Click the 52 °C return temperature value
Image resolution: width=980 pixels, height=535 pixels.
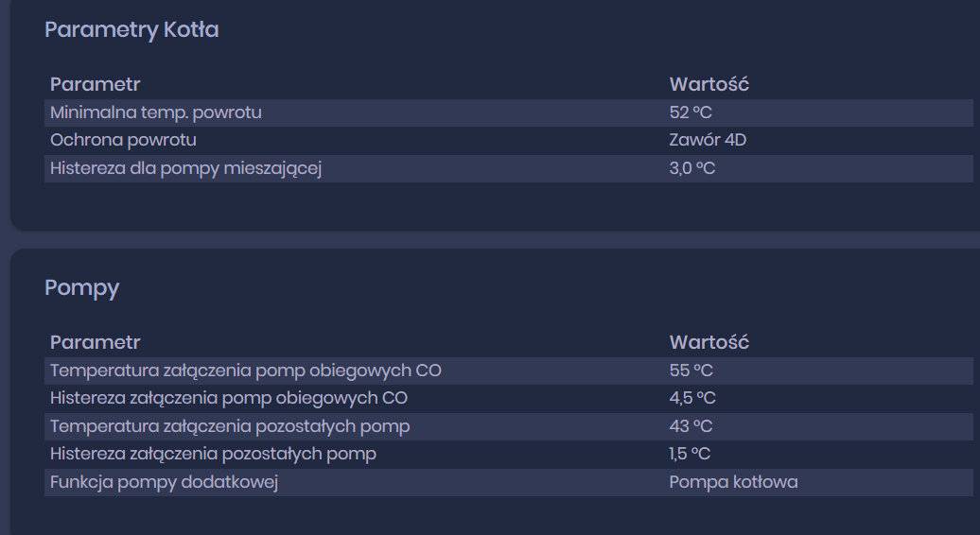[691, 112]
